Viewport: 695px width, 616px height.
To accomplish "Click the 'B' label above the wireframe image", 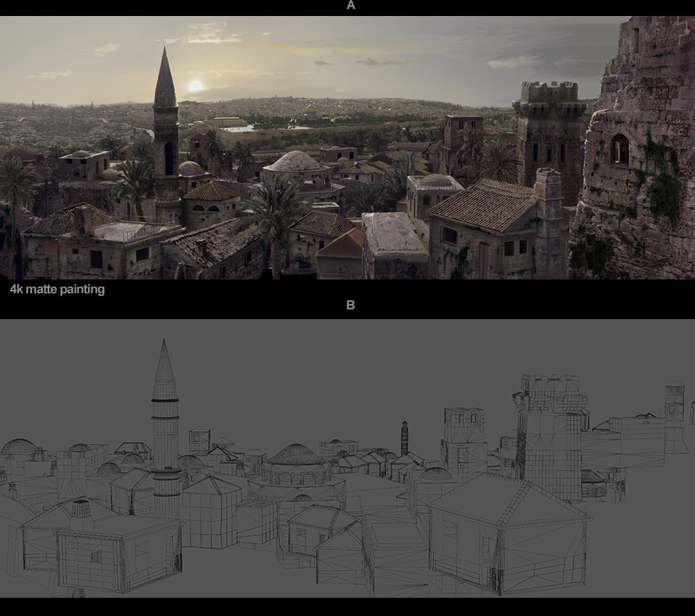I will [x=350, y=305].
